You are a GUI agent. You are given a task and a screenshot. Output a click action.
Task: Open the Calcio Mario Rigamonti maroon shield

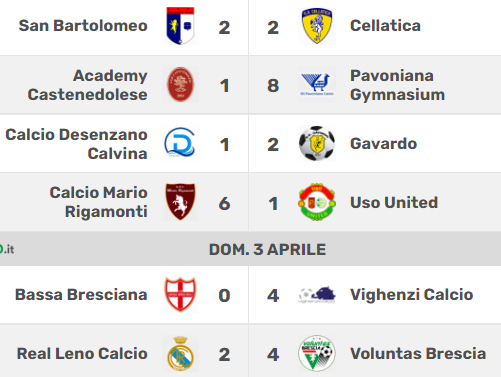click(180, 202)
